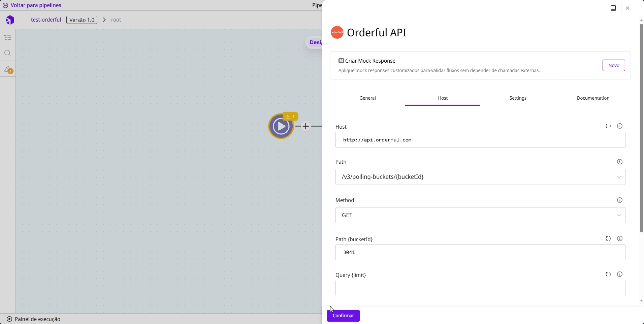Open the warnings icon in left sidebar
Screen dimensions: 644x324
(x=8, y=70)
